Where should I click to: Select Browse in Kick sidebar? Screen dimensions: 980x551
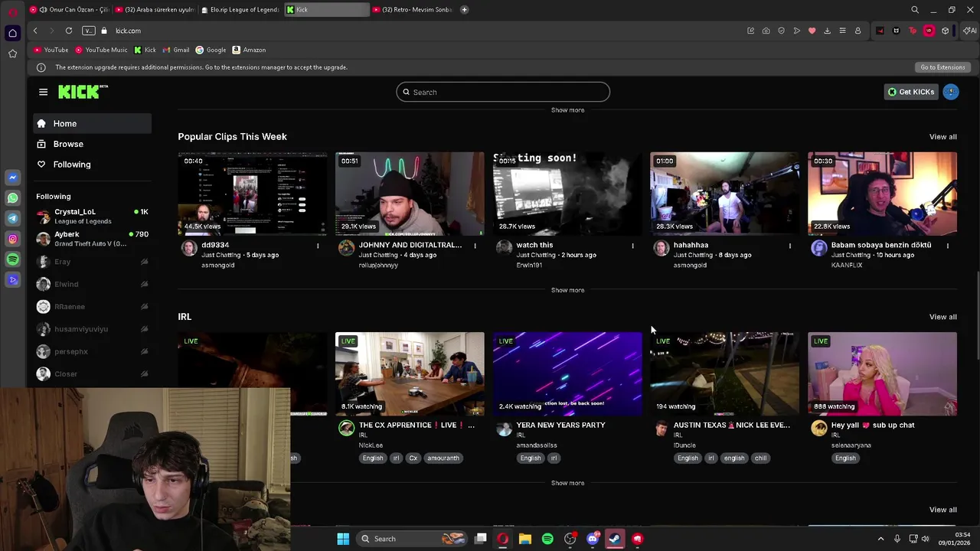point(92,144)
